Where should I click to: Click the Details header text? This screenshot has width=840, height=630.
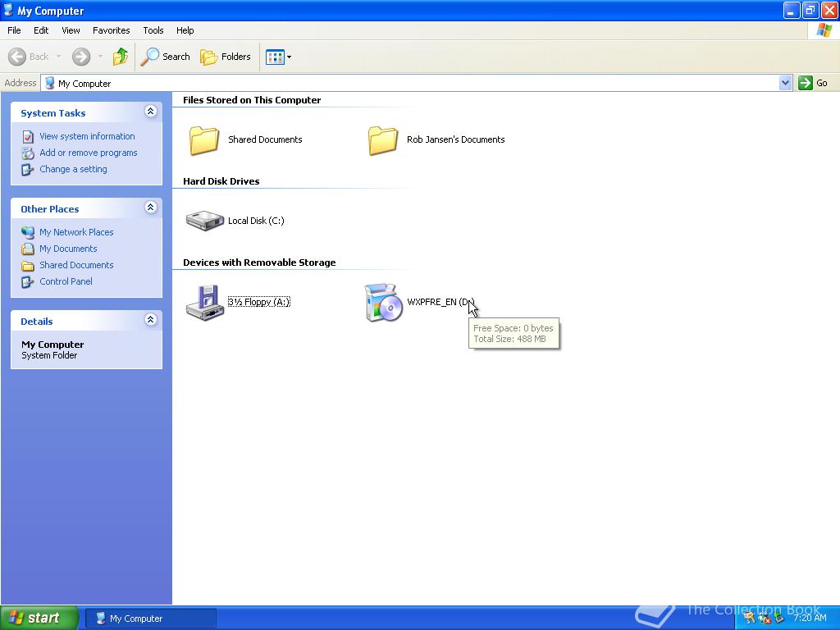36,322
